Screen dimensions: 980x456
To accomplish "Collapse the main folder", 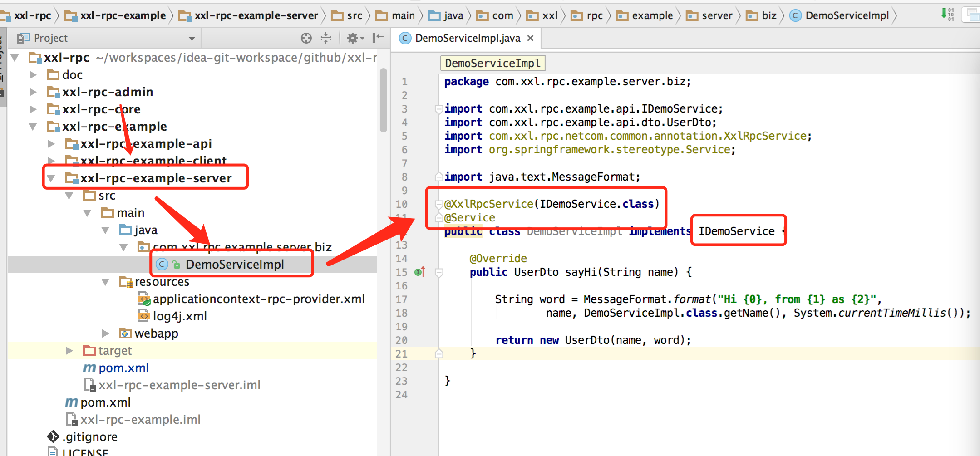I will [x=88, y=213].
